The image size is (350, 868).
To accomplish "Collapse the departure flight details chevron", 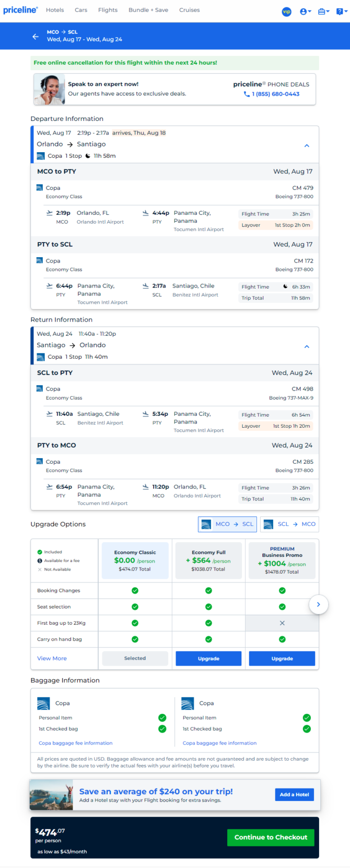I will (307, 145).
